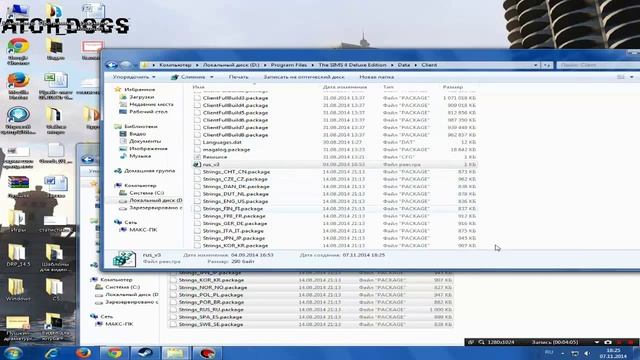Open the Музыка library in sidebar
The height and width of the screenshot is (360, 640).
pos(140,156)
